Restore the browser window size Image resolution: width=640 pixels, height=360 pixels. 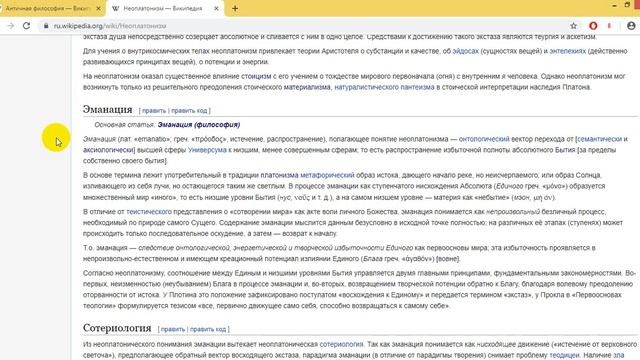coord(627,5)
